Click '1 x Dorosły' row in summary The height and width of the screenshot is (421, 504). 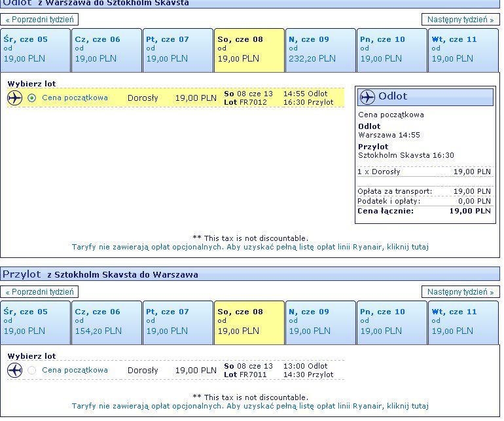pyautogui.click(x=424, y=172)
